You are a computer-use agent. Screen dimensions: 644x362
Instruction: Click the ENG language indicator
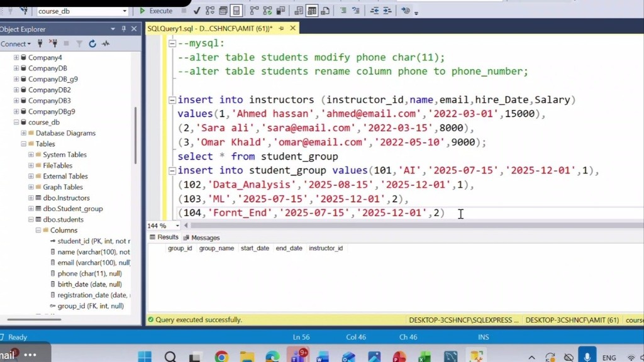point(609,358)
